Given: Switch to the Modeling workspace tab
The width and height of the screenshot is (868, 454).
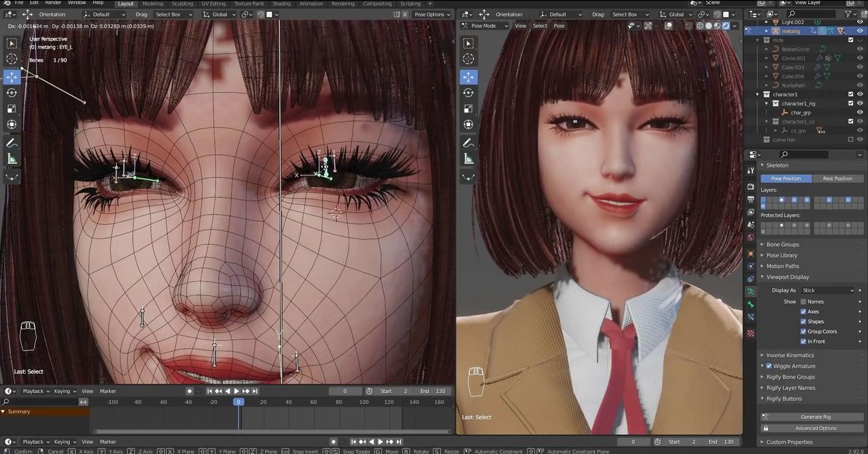Looking at the screenshot, I should tap(153, 3).
